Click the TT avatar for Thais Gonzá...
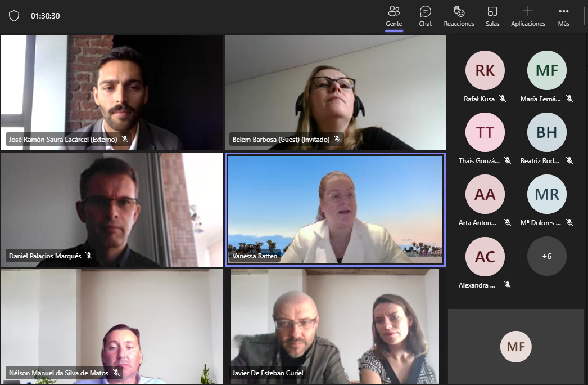 tap(485, 132)
